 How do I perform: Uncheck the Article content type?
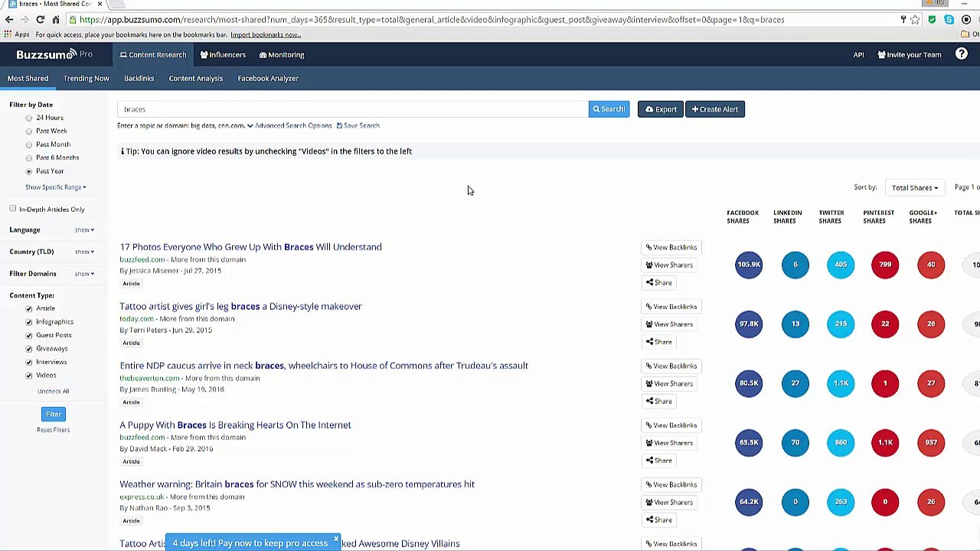[x=29, y=308]
